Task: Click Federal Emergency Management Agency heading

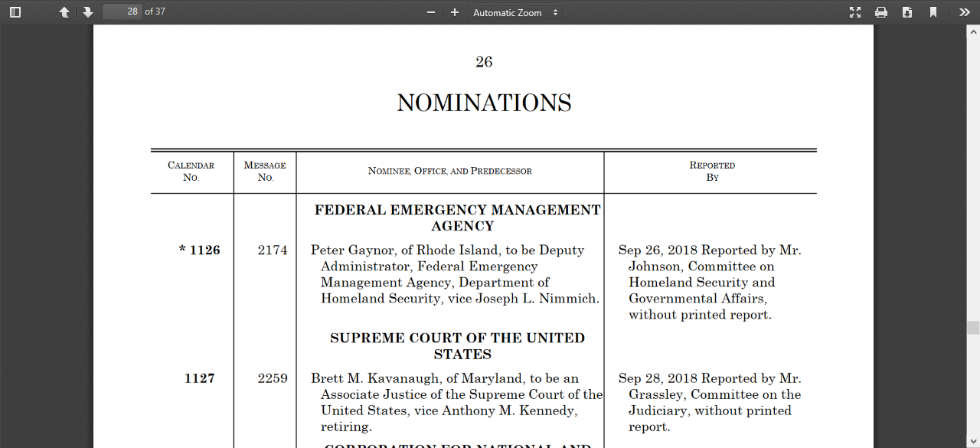Action: [x=458, y=218]
